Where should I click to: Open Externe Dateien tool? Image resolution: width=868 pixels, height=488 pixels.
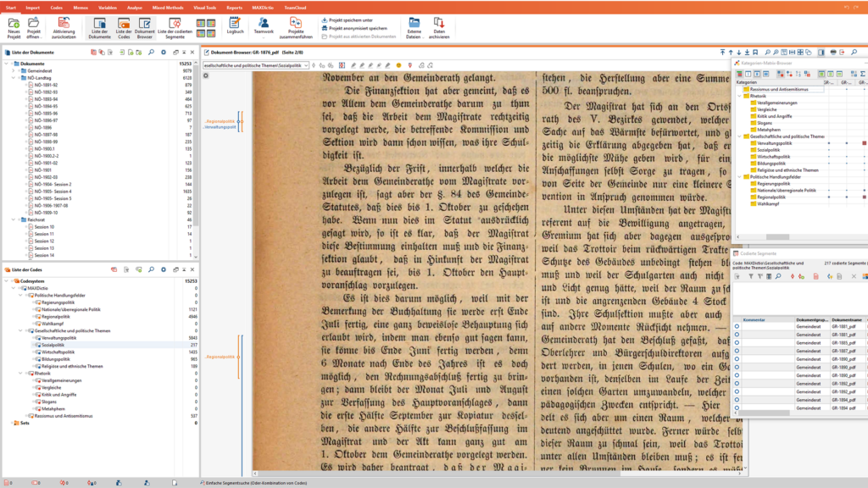(414, 24)
